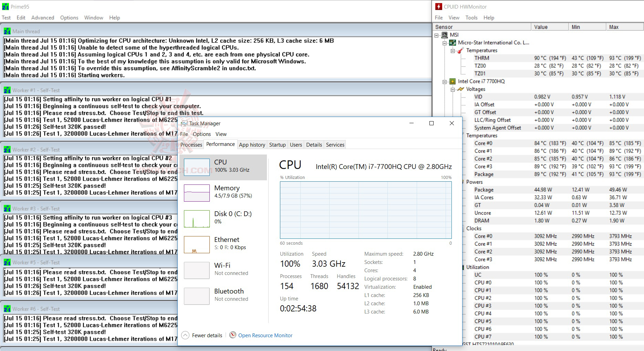This screenshot has width=644, height=351.
Task: Click the Worker #1 - Self-Test title bar
Action: coord(216,90)
